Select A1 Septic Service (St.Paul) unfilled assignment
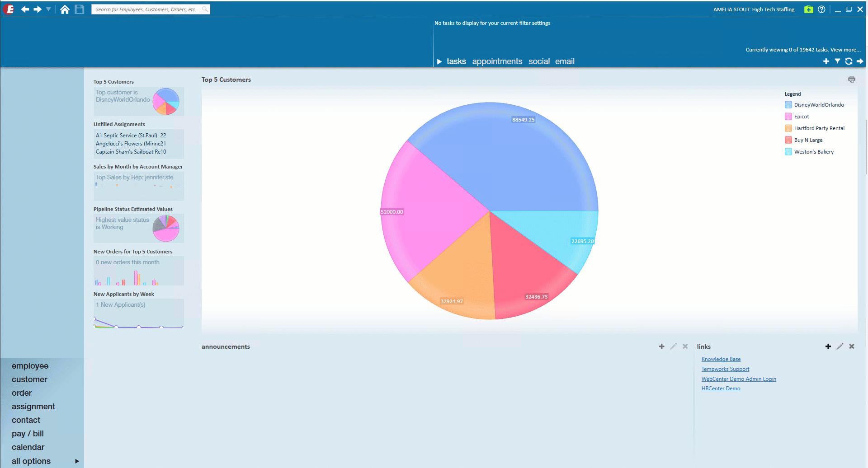 [x=131, y=136]
